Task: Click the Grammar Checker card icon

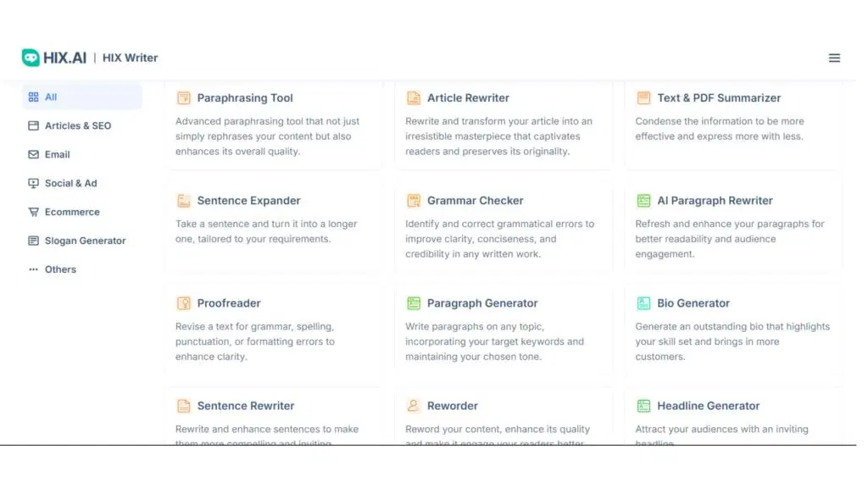Action: tap(414, 201)
